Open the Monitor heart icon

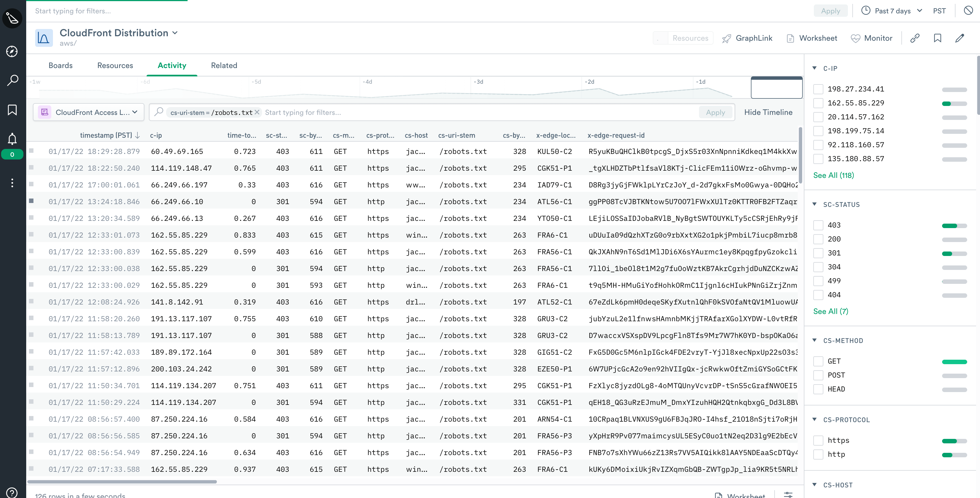pos(856,38)
